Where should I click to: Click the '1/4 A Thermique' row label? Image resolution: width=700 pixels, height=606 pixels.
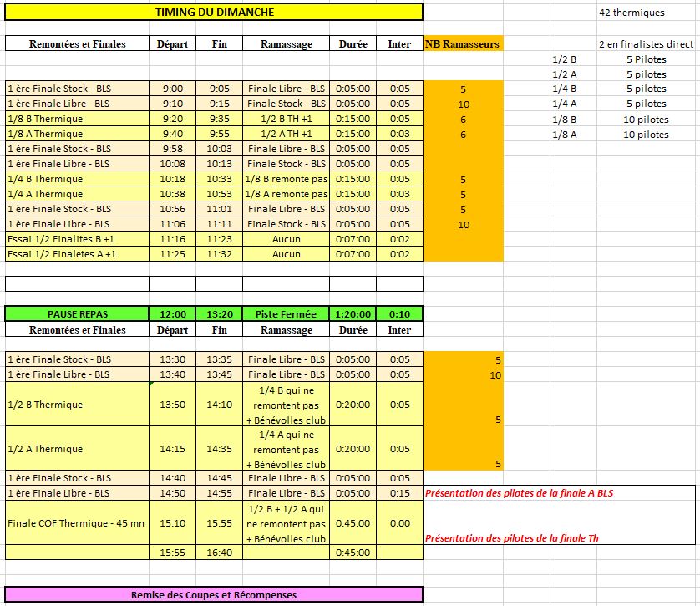pyautogui.click(x=77, y=194)
